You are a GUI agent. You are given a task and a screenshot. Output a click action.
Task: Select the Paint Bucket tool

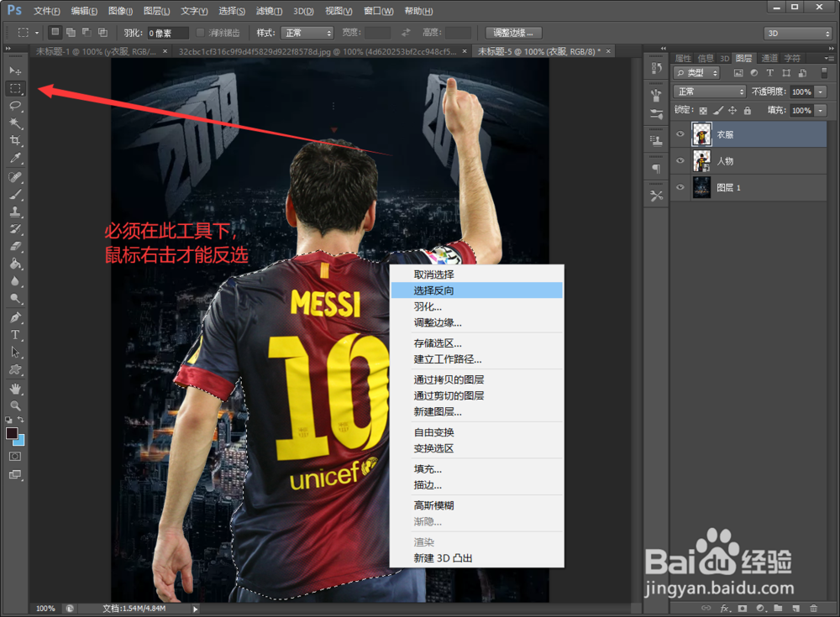(x=15, y=264)
